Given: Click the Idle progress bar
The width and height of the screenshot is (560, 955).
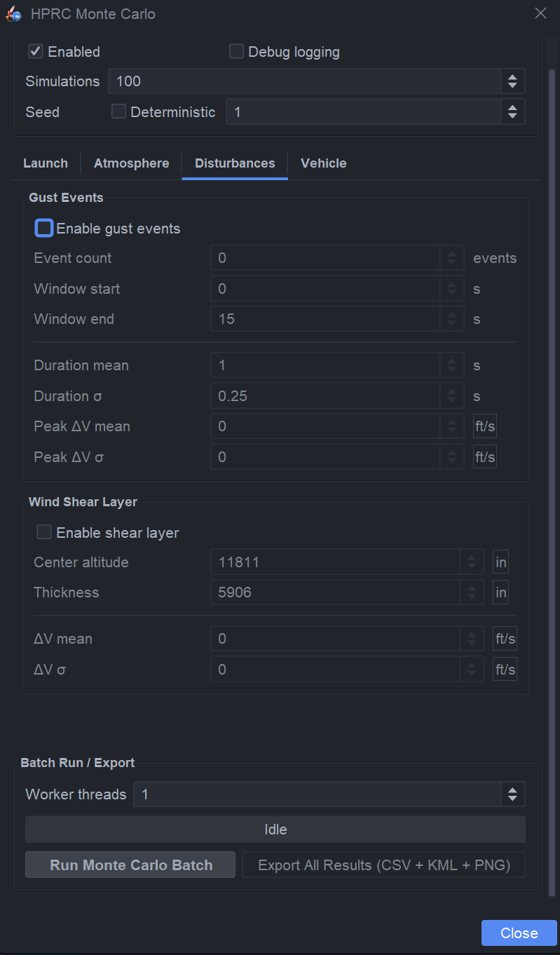Looking at the screenshot, I should (275, 829).
